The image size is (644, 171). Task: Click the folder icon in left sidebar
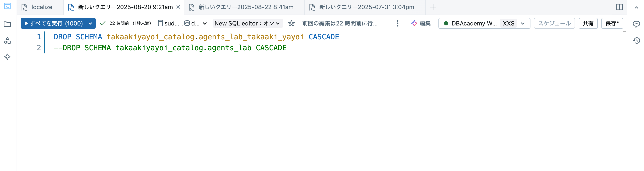coord(7,24)
